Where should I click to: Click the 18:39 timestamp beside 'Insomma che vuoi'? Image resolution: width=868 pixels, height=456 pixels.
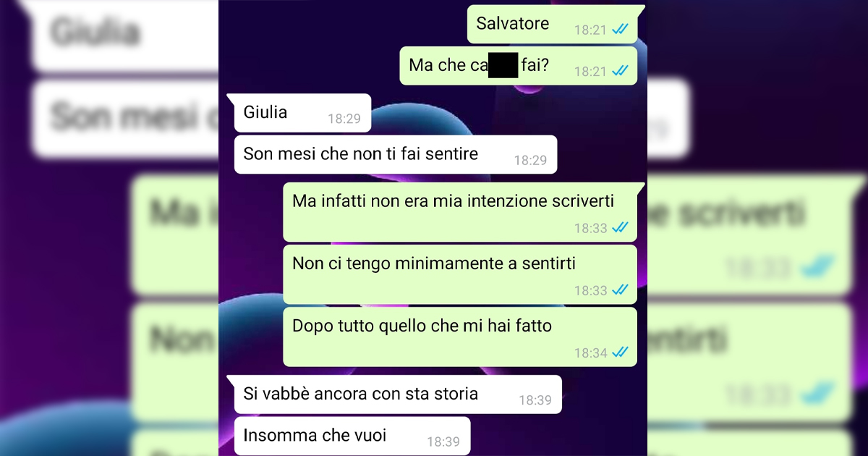443,441
